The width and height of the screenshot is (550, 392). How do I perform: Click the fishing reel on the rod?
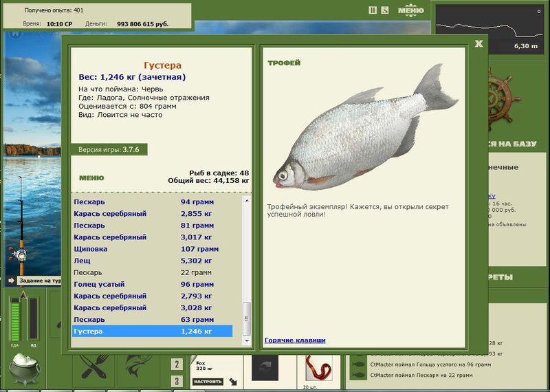coord(19,254)
